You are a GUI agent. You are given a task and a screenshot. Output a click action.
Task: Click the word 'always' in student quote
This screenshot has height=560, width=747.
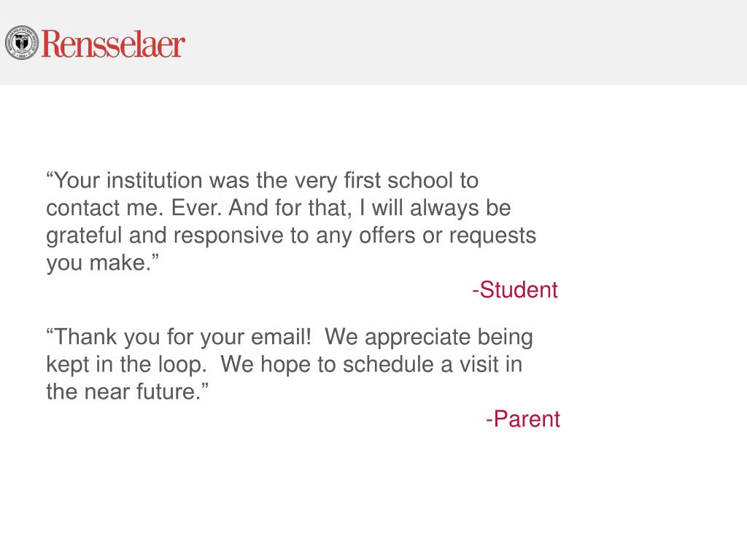tap(444, 208)
